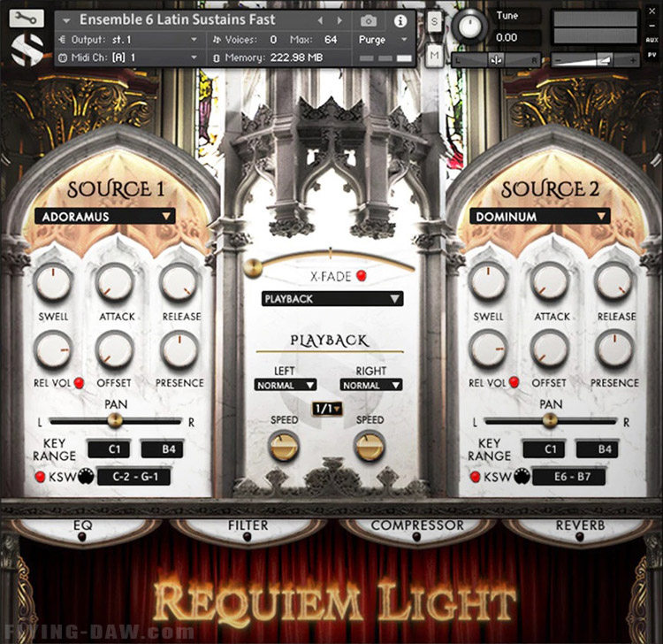Viewport: 663px width, 644px height.
Task: Open Source 1 ADORAMUS dropdown
Action: [x=105, y=216]
